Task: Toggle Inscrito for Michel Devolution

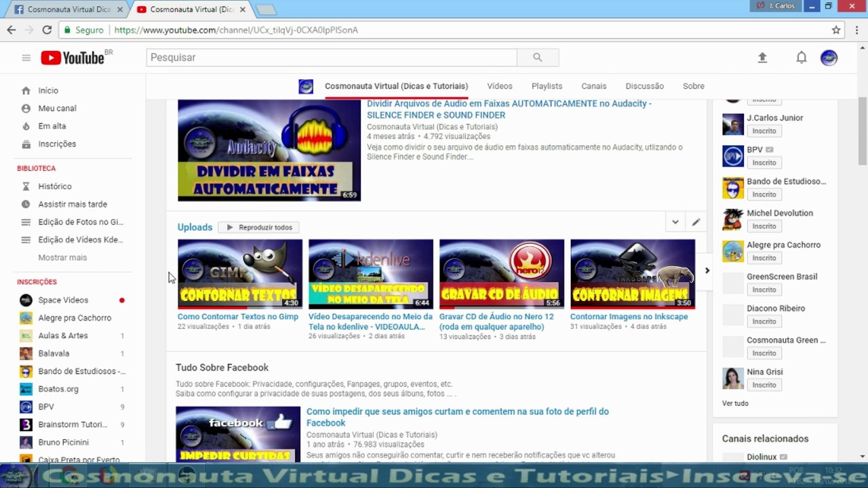Action: pos(764,226)
